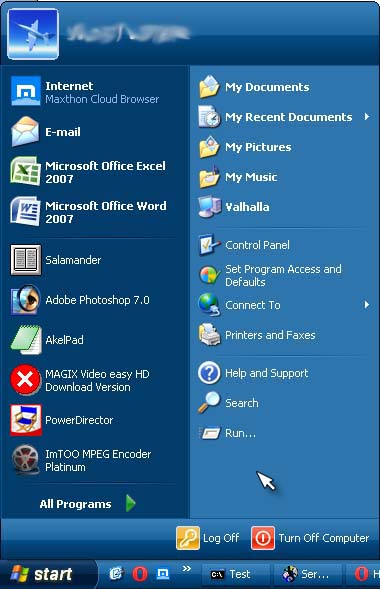Image resolution: width=380 pixels, height=589 pixels.
Task: Click the Turn Off Computer text
Action: click(324, 538)
